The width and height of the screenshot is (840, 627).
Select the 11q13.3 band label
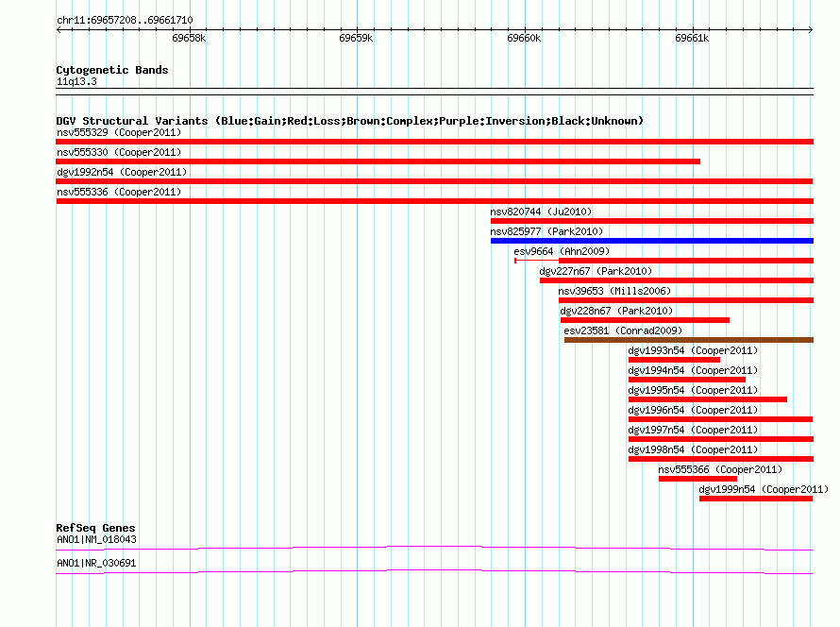[76, 81]
